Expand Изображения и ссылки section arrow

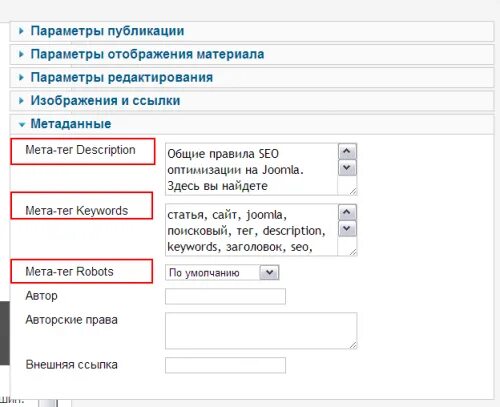point(21,101)
